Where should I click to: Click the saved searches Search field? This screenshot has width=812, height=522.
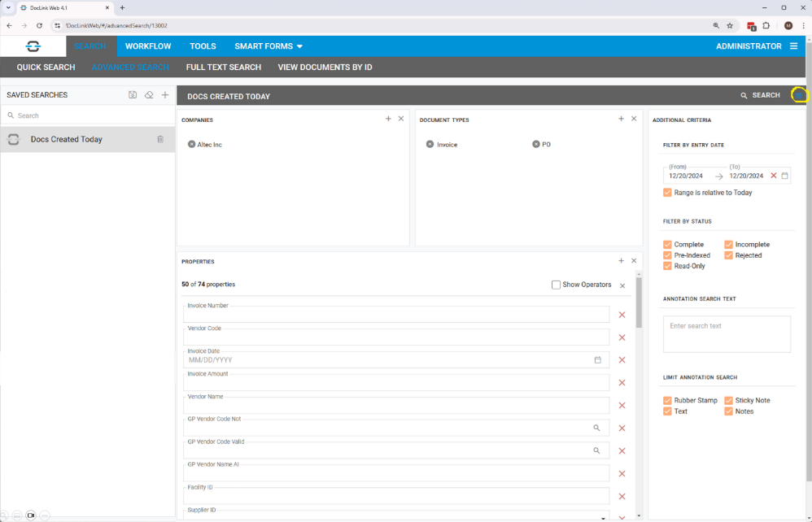coord(88,115)
